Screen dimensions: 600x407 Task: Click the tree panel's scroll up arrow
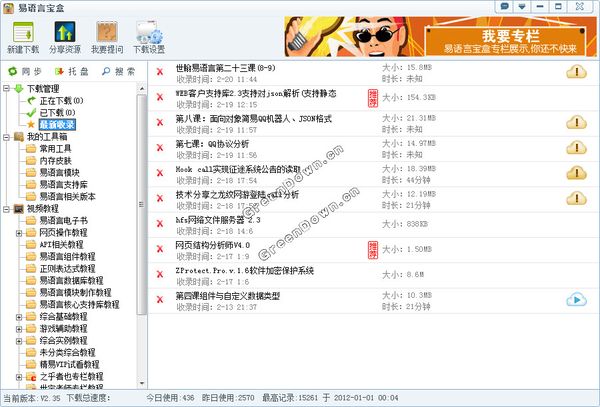pyautogui.click(x=142, y=88)
